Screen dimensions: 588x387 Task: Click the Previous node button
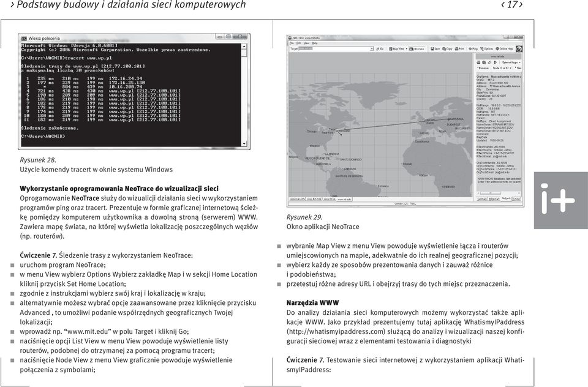coord(483,68)
